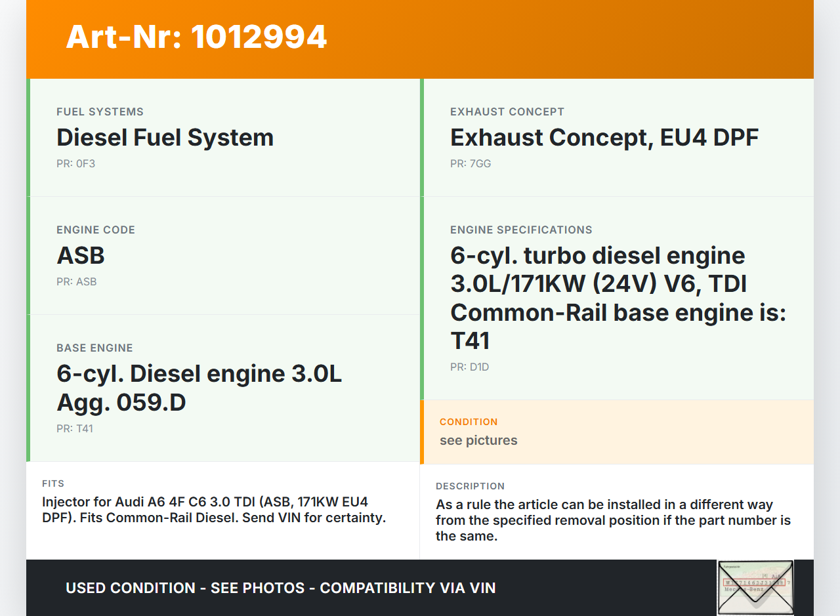Click the PR: 0F3 code
This screenshot has height=616, width=840.
(75, 163)
